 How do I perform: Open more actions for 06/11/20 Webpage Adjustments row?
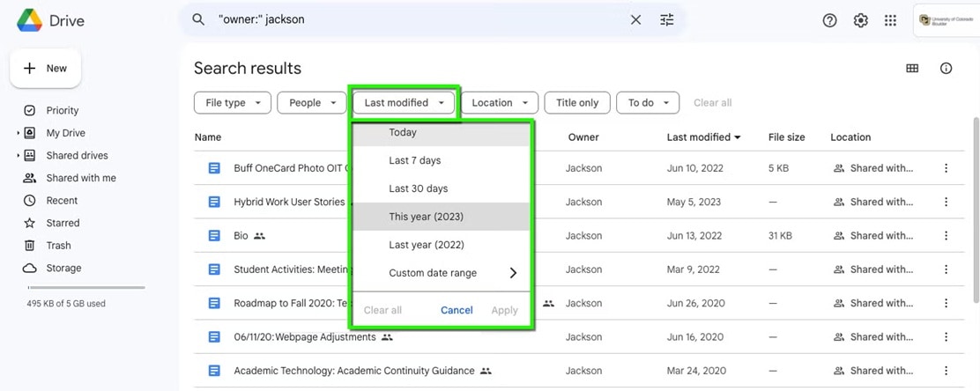[947, 336]
